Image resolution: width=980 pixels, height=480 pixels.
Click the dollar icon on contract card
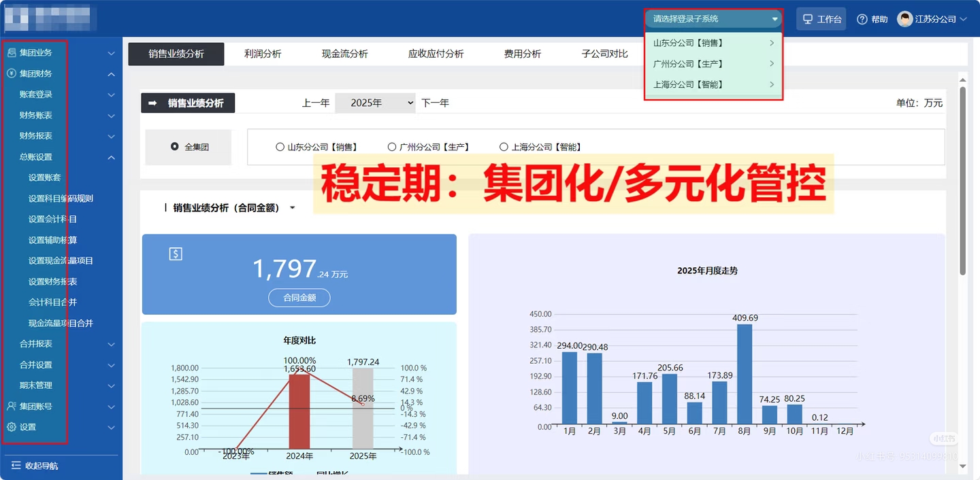pyautogui.click(x=176, y=254)
